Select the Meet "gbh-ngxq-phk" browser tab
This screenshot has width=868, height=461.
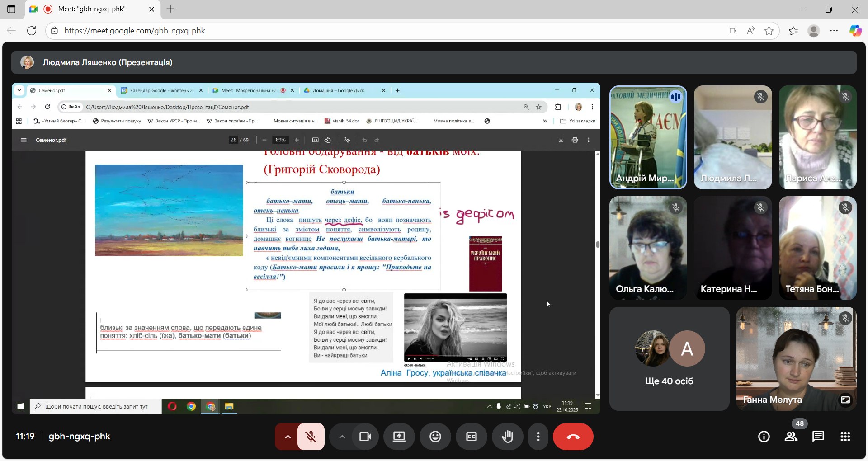(92, 9)
